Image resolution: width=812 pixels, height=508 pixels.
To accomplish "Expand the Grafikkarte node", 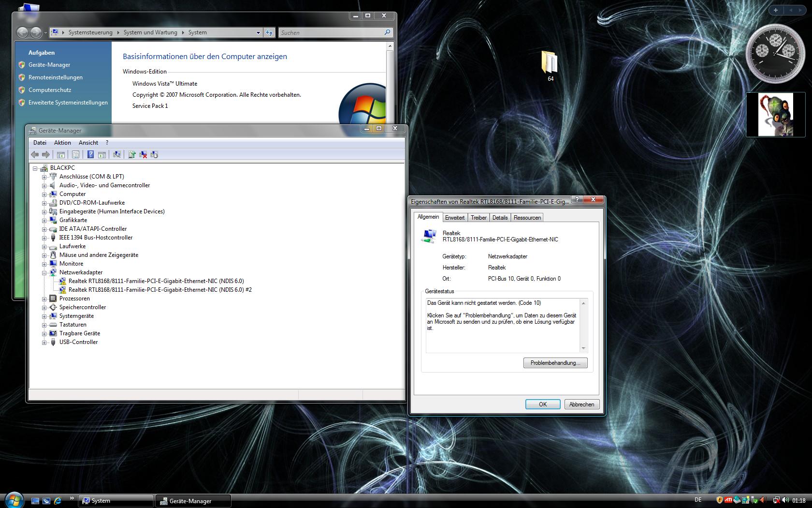I will [x=44, y=220].
